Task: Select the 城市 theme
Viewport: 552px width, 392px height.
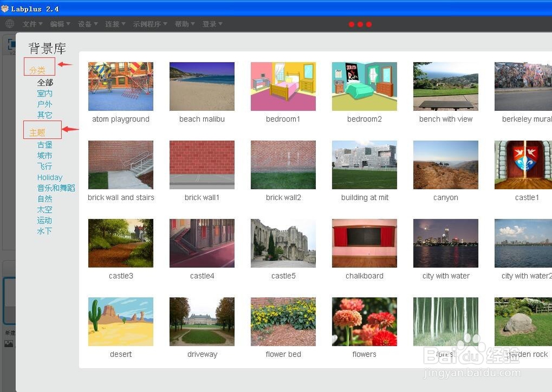Action: pos(45,155)
